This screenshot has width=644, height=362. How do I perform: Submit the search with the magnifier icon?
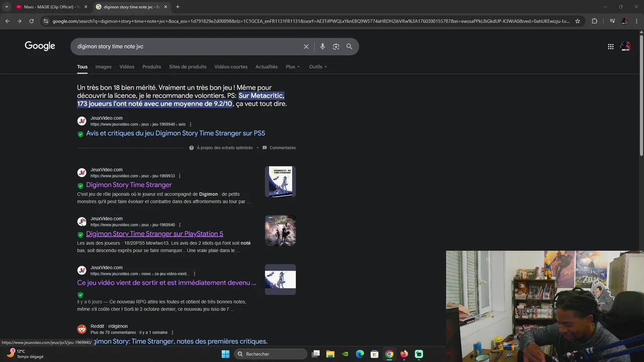[x=349, y=46]
